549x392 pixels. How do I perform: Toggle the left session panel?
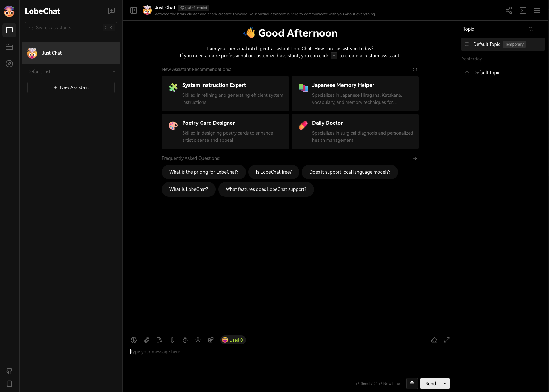tap(134, 10)
